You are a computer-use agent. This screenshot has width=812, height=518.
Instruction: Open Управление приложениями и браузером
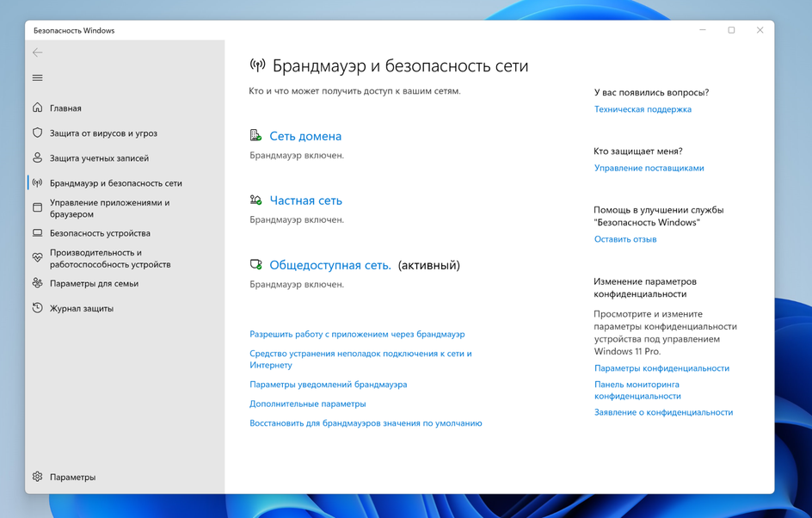click(x=110, y=208)
